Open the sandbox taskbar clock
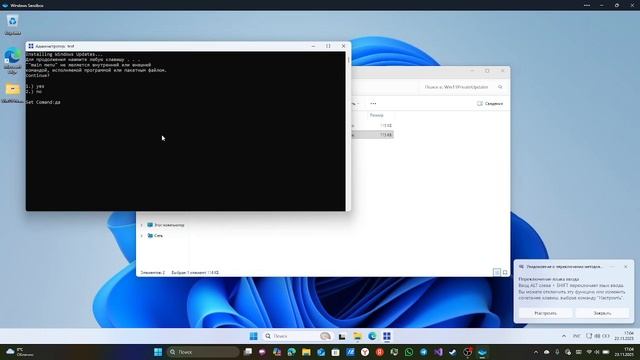The image size is (640, 360). [624, 336]
